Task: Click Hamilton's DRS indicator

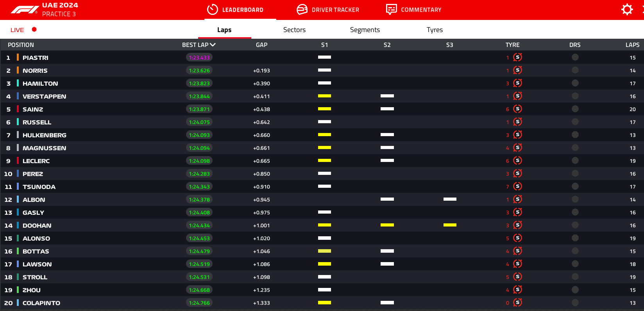Action: [575, 83]
